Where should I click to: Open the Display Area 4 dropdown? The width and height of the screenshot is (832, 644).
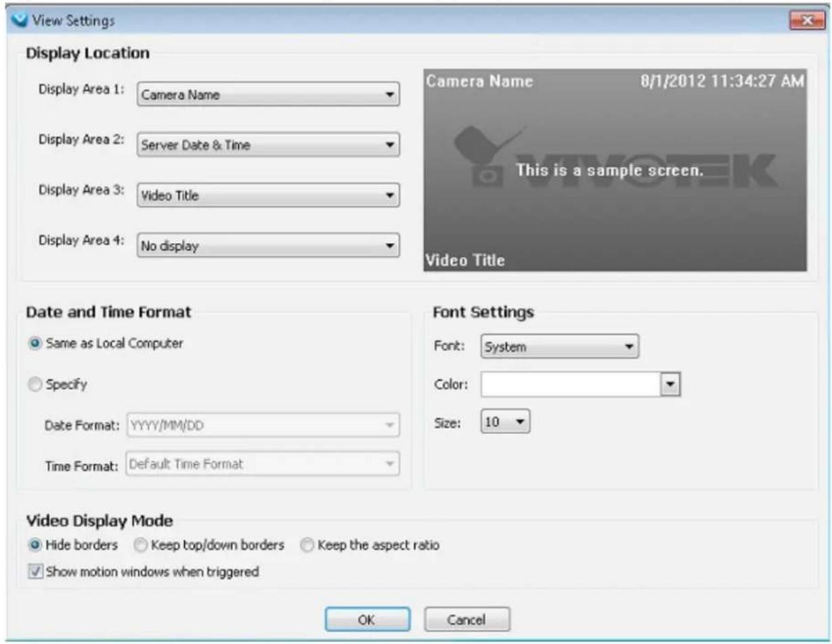(268, 246)
